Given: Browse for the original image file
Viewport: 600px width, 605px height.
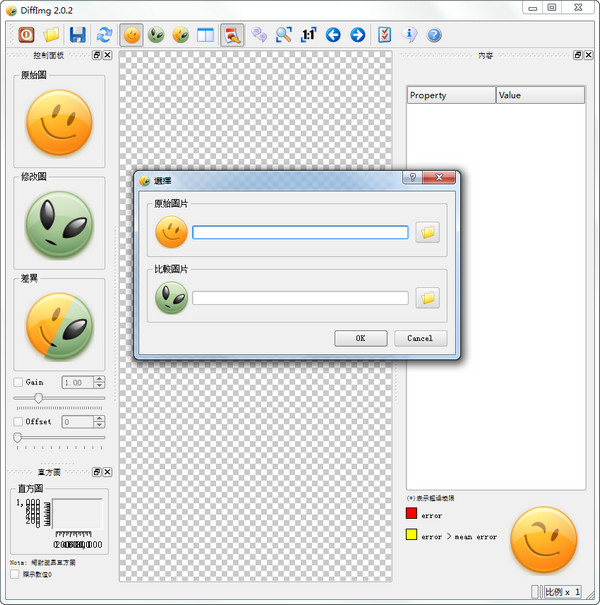Looking at the screenshot, I should pos(428,232).
